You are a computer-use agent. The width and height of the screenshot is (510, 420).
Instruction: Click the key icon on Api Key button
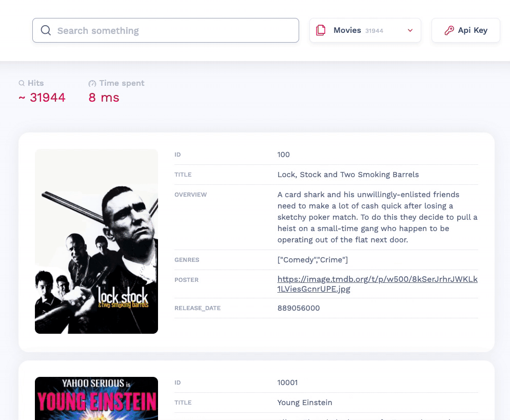coord(449,30)
